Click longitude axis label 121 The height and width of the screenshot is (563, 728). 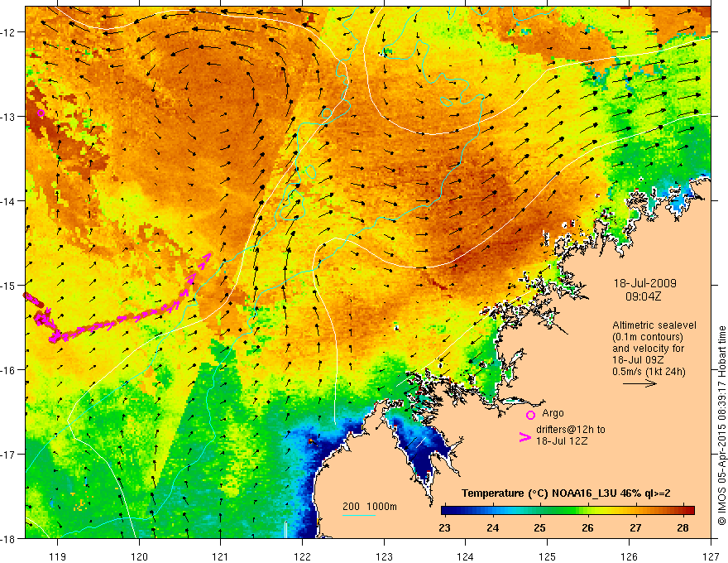(221, 556)
